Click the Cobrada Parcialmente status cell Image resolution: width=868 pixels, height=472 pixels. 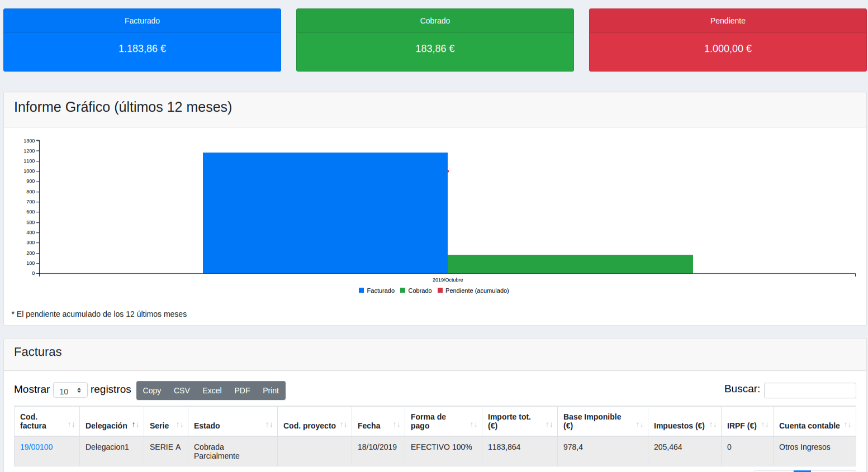[x=233, y=451]
